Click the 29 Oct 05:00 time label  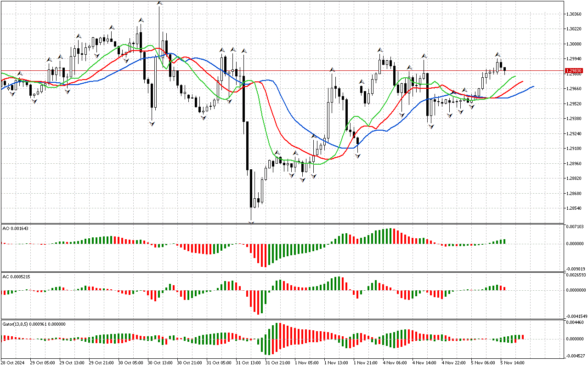point(42,362)
